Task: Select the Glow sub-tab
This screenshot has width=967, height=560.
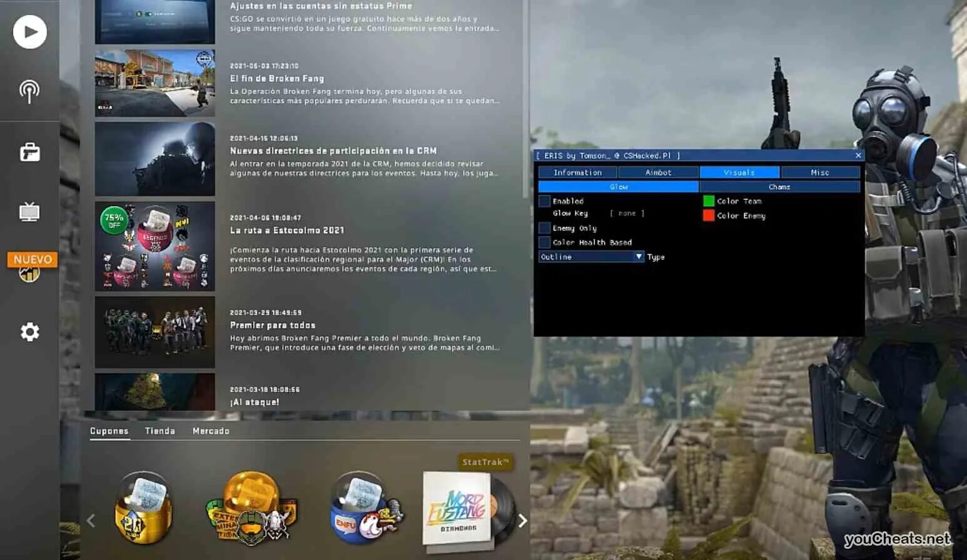Action: pyautogui.click(x=618, y=187)
